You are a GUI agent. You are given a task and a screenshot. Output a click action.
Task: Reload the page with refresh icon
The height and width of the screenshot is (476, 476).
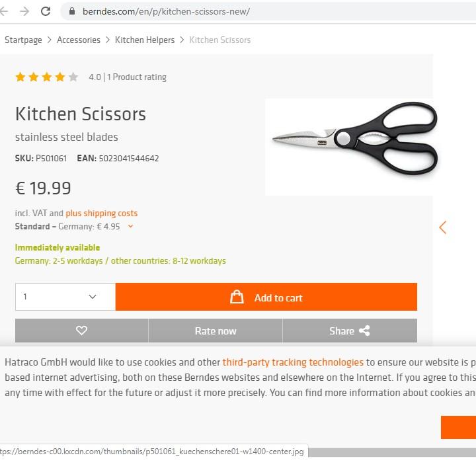[46, 11]
